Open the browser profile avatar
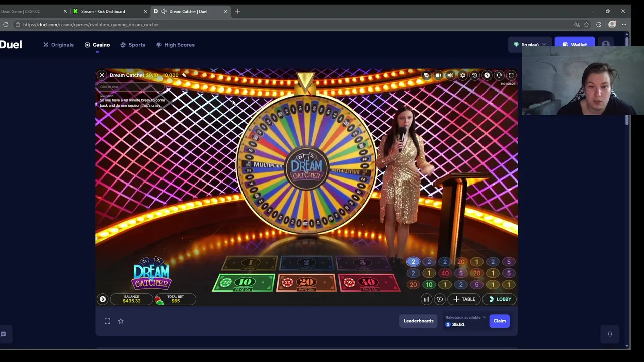Viewport: 644px width, 362px height. (612, 24)
